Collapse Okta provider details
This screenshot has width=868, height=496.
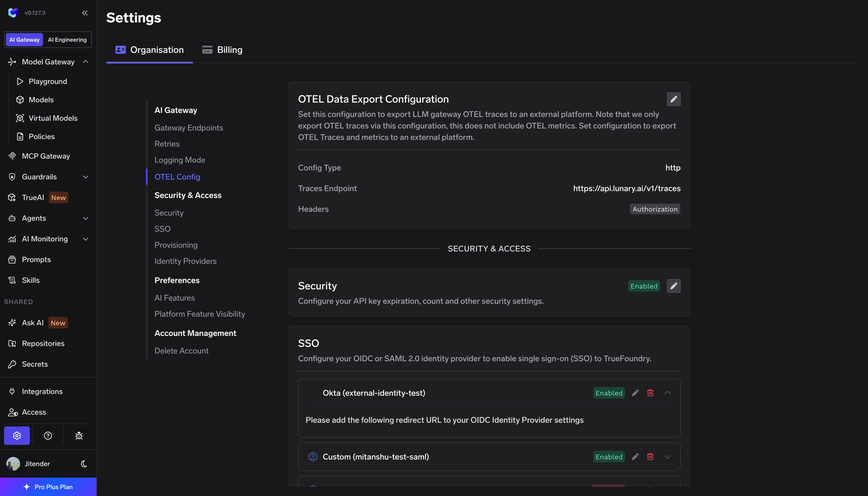667,393
